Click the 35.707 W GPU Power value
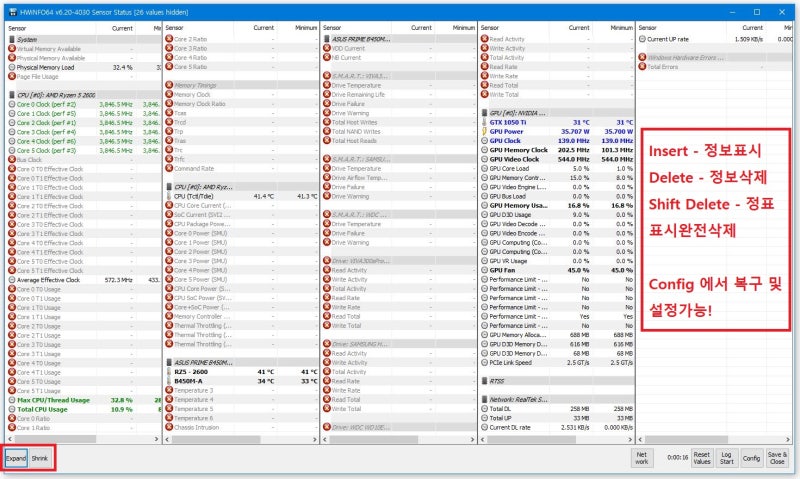The width and height of the screenshot is (800, 479). pyautogui.click(x=575, y=132)
